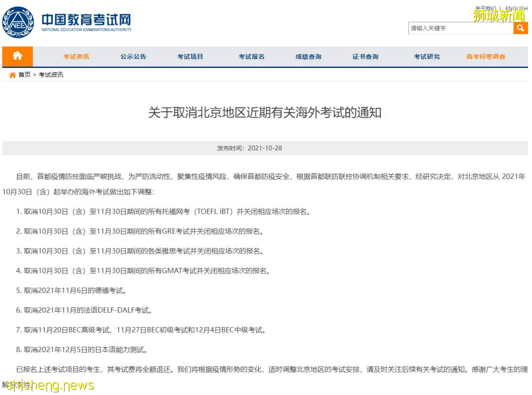532x395 pixels.
Task: Click 首页 in the breadcrumb trail
Action: (23, 75)
